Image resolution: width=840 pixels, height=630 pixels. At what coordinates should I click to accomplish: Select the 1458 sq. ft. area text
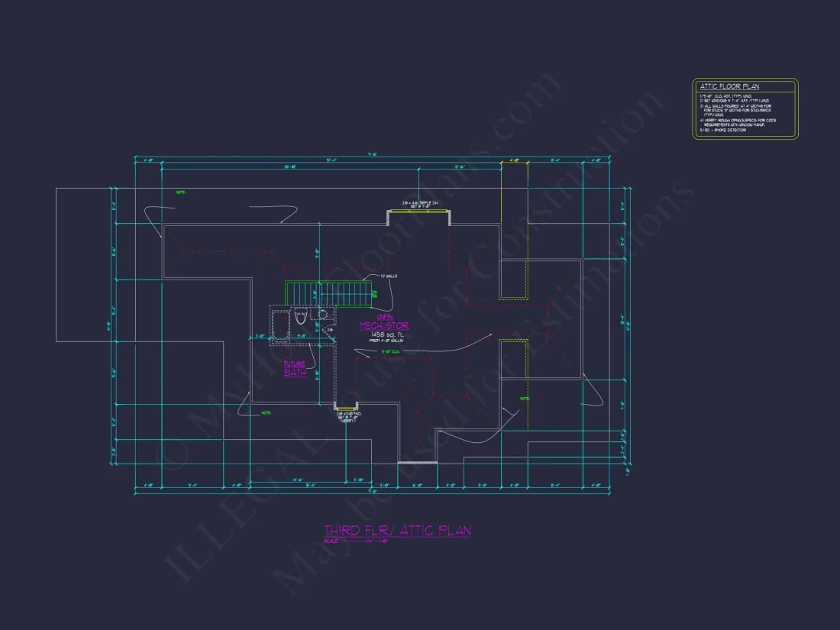(x=386, y=334)
